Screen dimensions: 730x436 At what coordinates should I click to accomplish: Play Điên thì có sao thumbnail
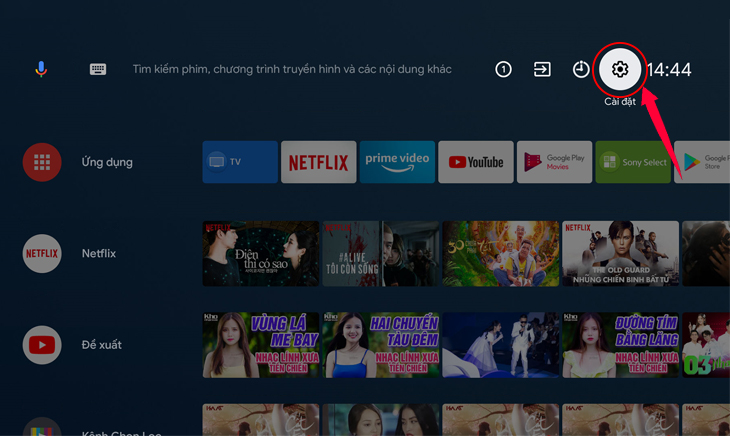[261, 254]
